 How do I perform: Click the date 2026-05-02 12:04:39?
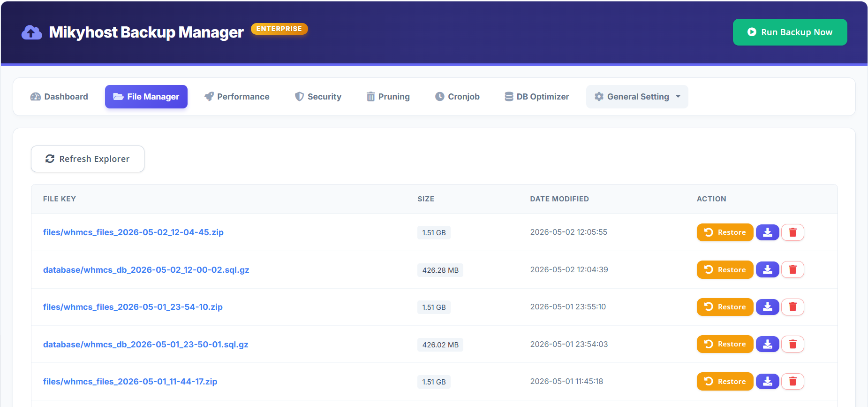point(569,269)
